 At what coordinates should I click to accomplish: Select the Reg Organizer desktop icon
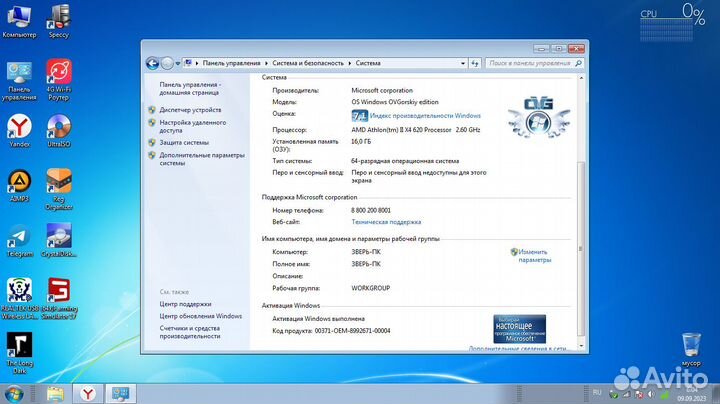coord(59,182)
